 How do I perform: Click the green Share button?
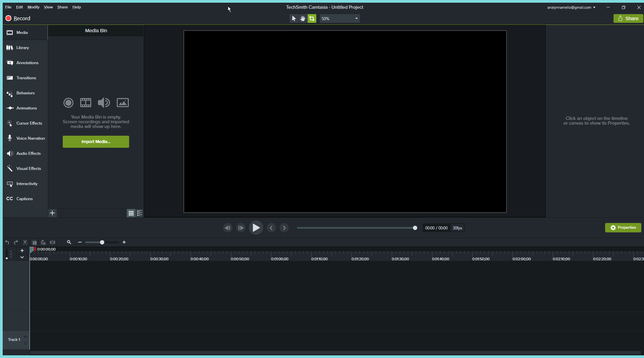tap(628, 18)
